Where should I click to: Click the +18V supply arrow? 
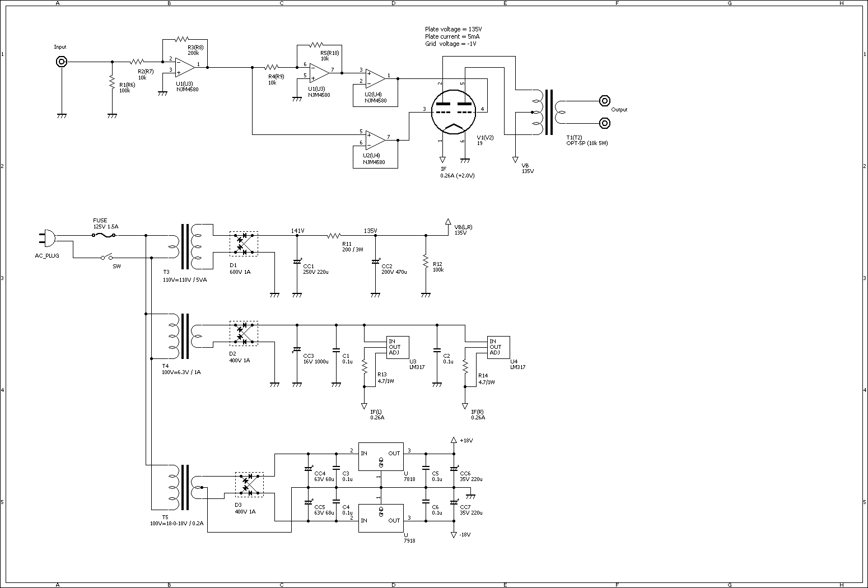[x=454, y=441]
